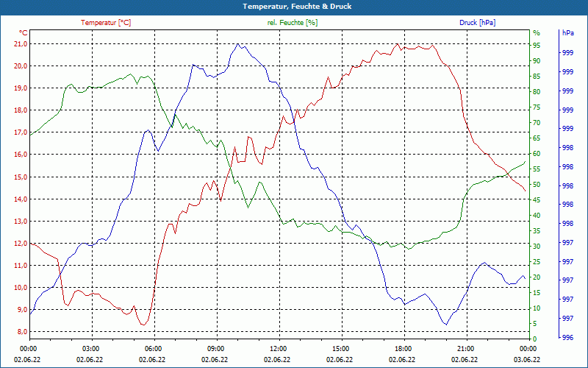Click the "5" humidity axis value
Image resolution: width=588 pixels, height=368 pixels.
click(x=535, y=324)
